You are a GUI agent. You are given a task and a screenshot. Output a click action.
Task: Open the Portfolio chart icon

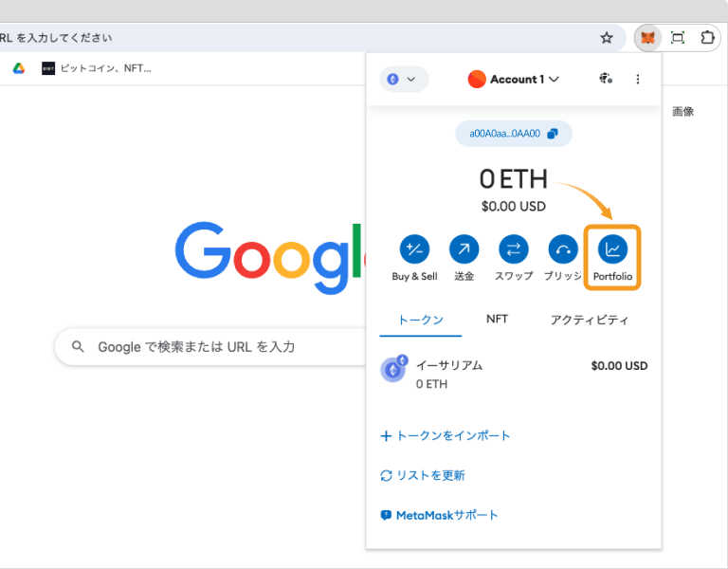(x=612, y=249)
